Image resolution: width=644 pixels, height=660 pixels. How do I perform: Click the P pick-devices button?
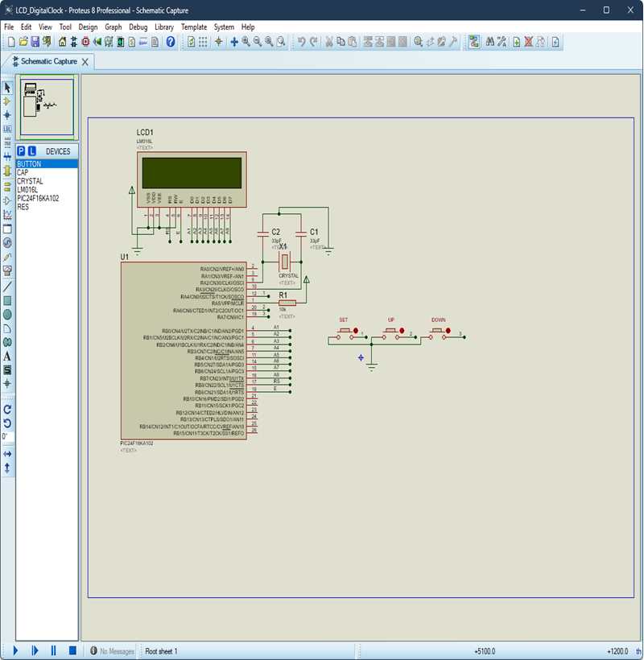click(19, 151)
